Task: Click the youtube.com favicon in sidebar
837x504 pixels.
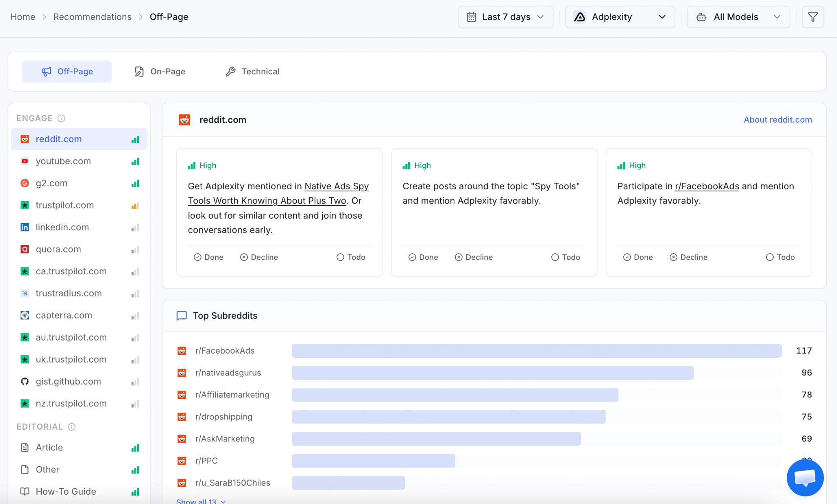Action: point(25,161)
